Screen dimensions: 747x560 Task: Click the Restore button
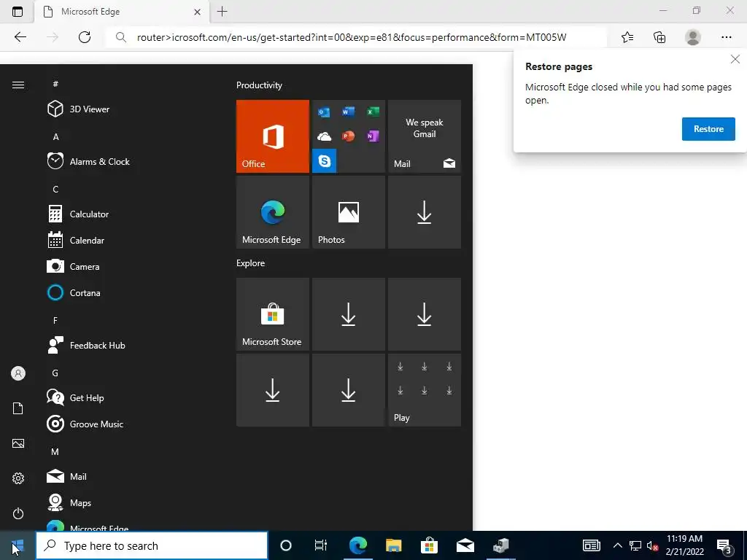(708, 129)
